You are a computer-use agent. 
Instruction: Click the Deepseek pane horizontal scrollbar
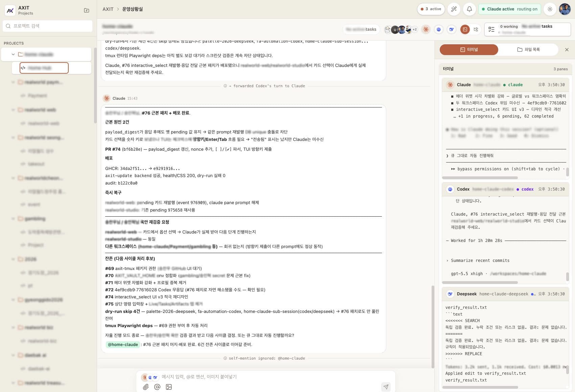tap(480, 387)
